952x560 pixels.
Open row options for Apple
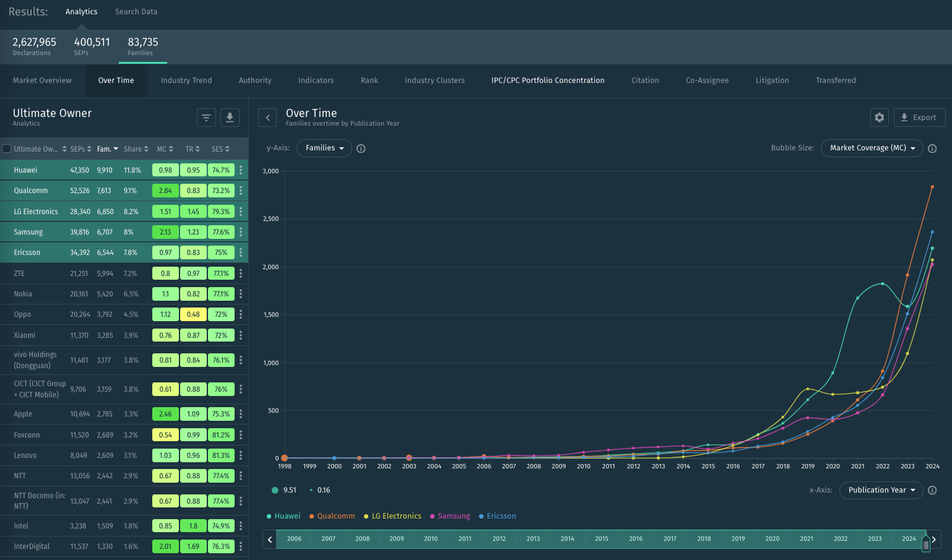point(241,414)
